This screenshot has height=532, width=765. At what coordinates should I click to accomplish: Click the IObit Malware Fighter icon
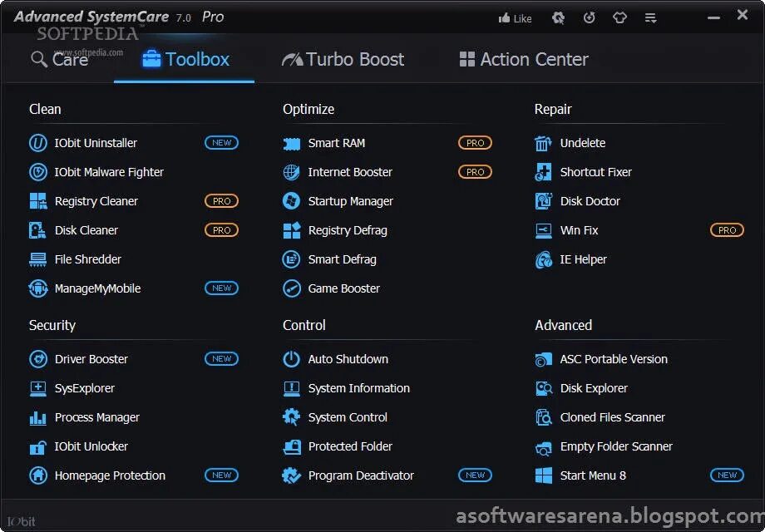(x=38, y=172)
